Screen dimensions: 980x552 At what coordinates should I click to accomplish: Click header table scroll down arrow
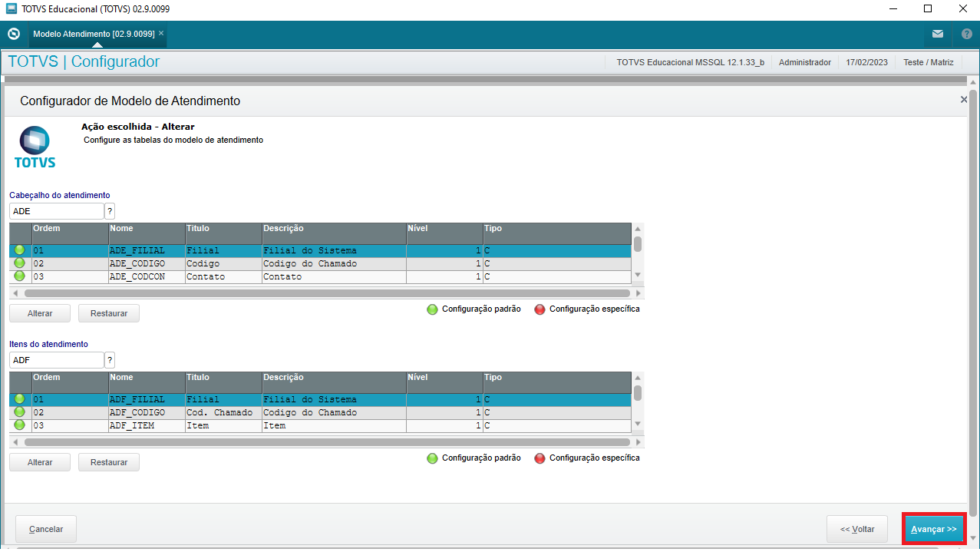638,275
